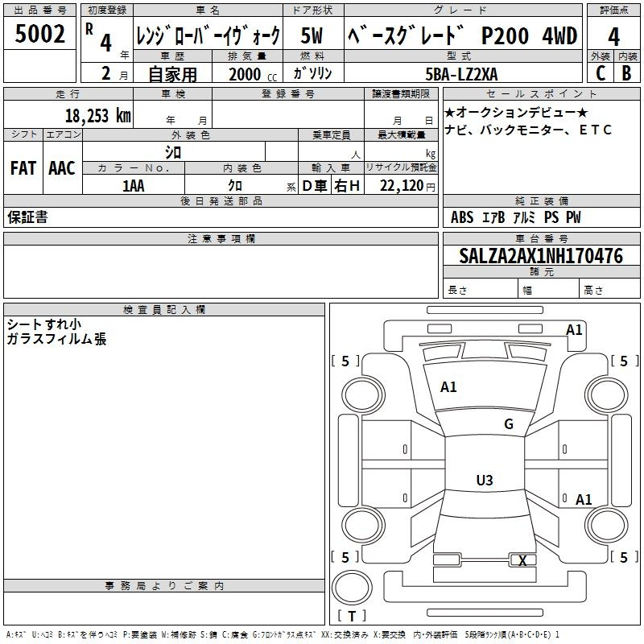Click the grade text ベースグレード P200 4WD
Screen dimensions: 644x644
[x=462, y=35]
